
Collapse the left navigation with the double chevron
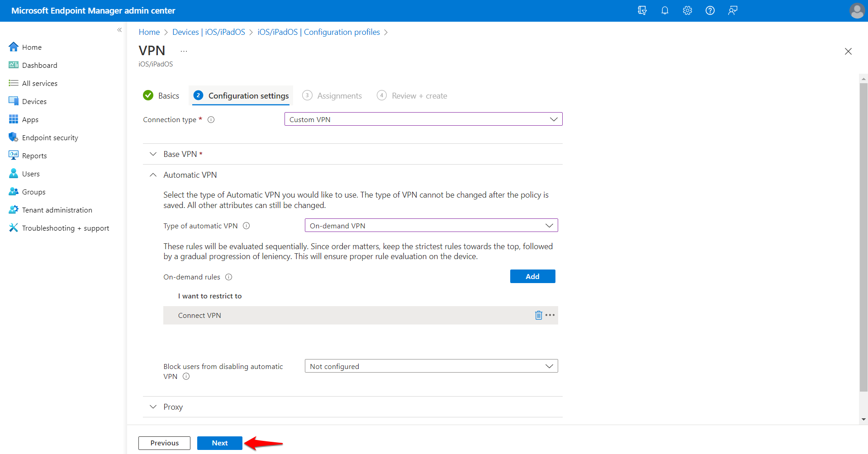point(119,30)
